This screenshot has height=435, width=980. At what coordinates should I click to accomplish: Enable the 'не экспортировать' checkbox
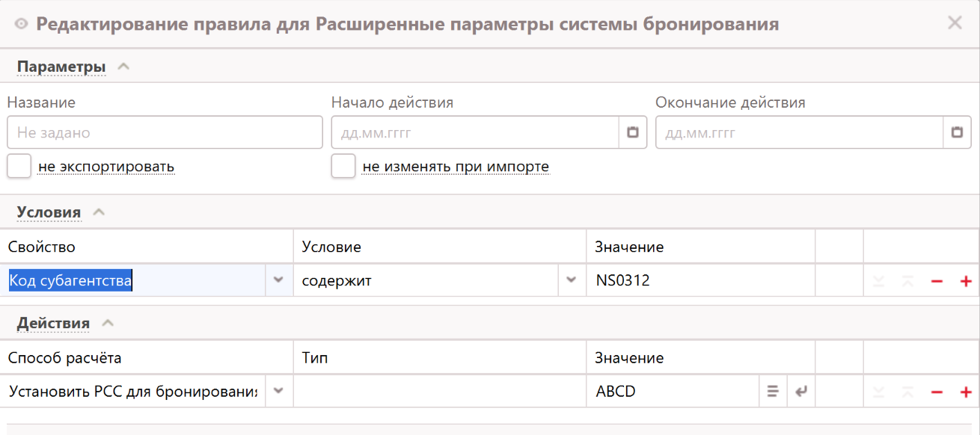point(19,166)
